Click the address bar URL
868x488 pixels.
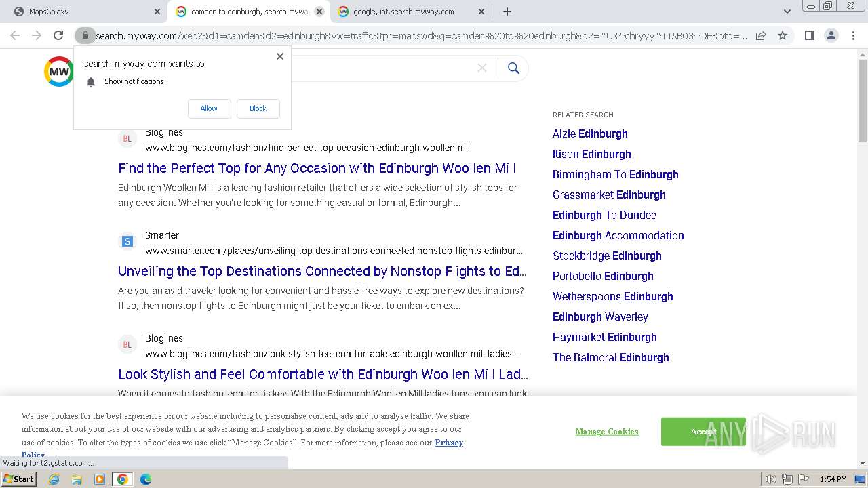(x=421, y=35)
